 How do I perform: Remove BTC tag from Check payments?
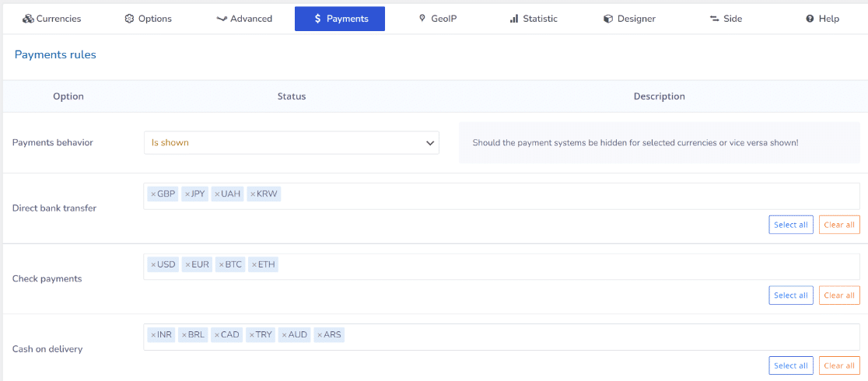(222, 265)
